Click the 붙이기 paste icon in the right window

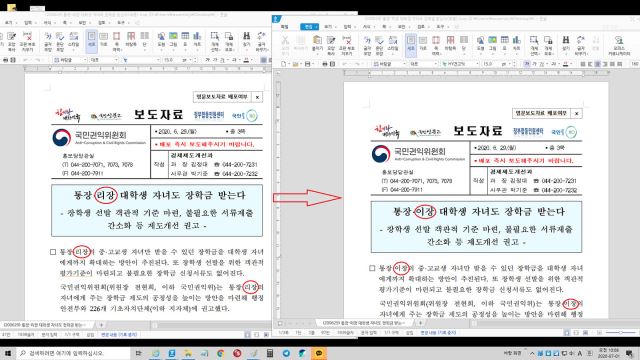[317, 43]
